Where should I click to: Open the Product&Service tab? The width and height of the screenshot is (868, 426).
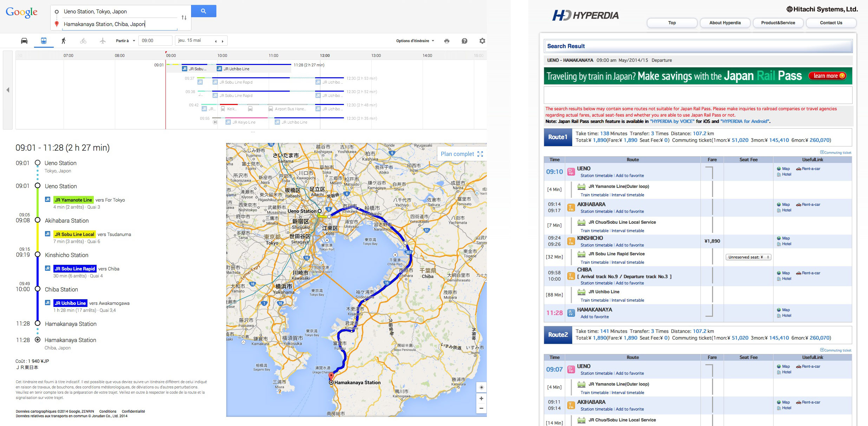tap(778, 23)
